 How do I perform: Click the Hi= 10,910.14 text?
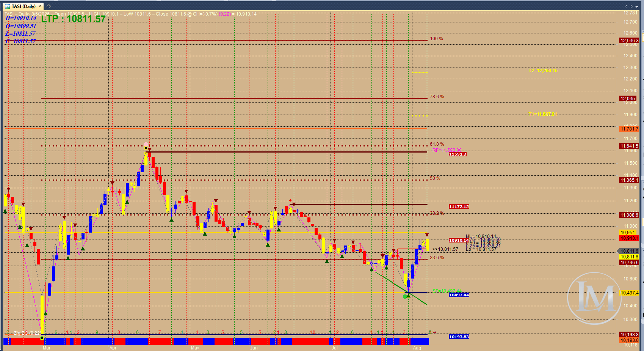pos(481,236)
